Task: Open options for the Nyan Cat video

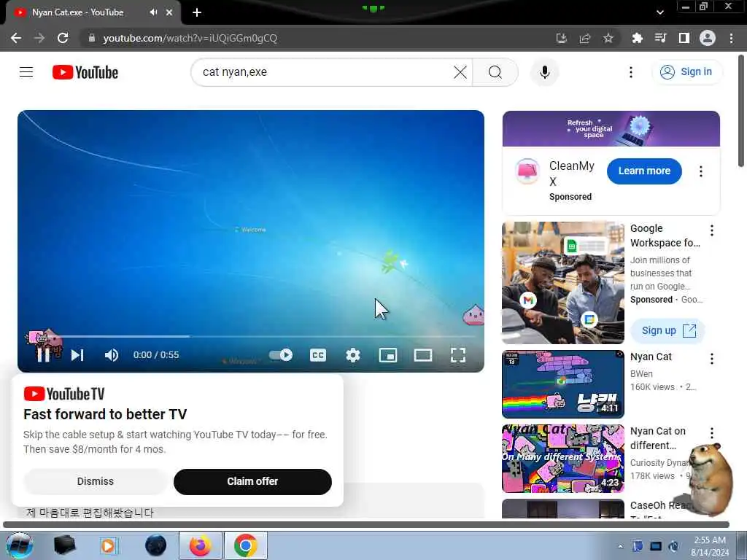Action: 712,359
